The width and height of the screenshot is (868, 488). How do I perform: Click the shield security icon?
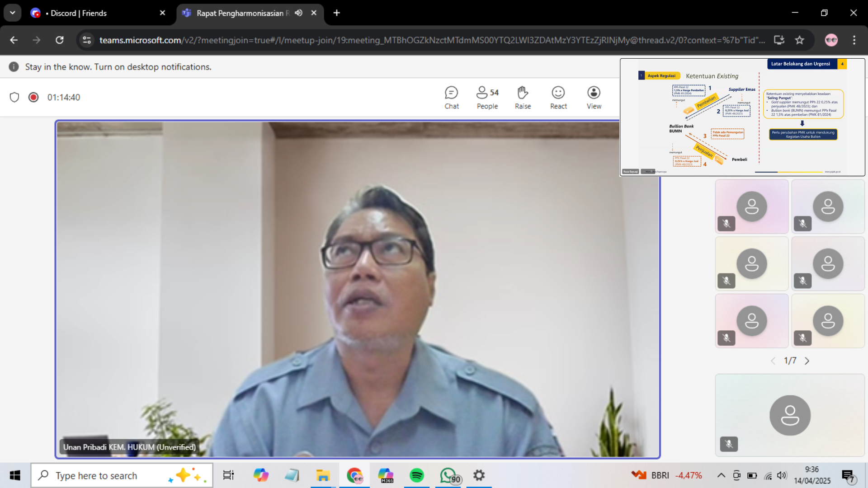click(14, 97)
